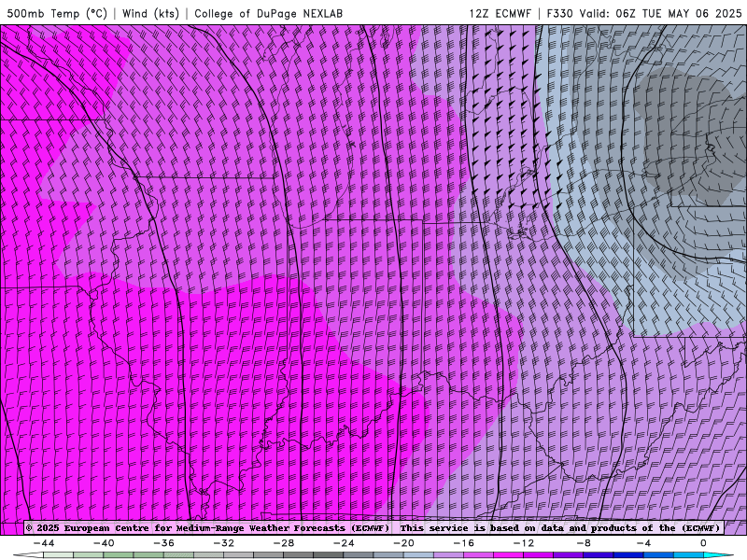This screenshot has height=560, width=747.
Task: Click the white arrow at colorbar's cold end
Action: click(x=28, y=555)
